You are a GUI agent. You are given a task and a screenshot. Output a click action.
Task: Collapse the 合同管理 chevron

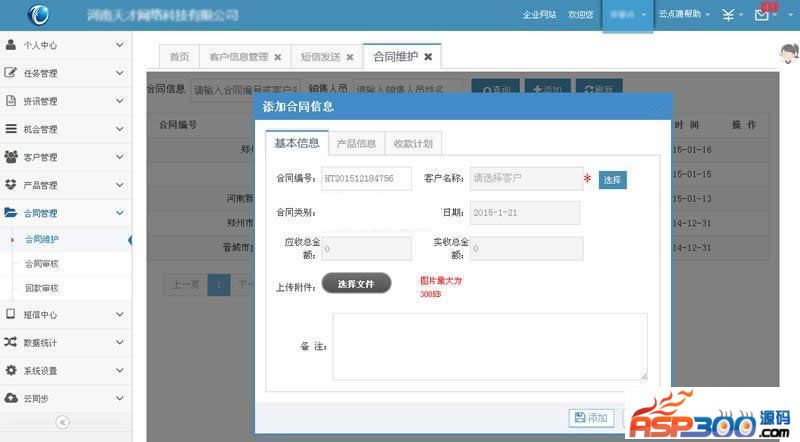tap(119, 213)
